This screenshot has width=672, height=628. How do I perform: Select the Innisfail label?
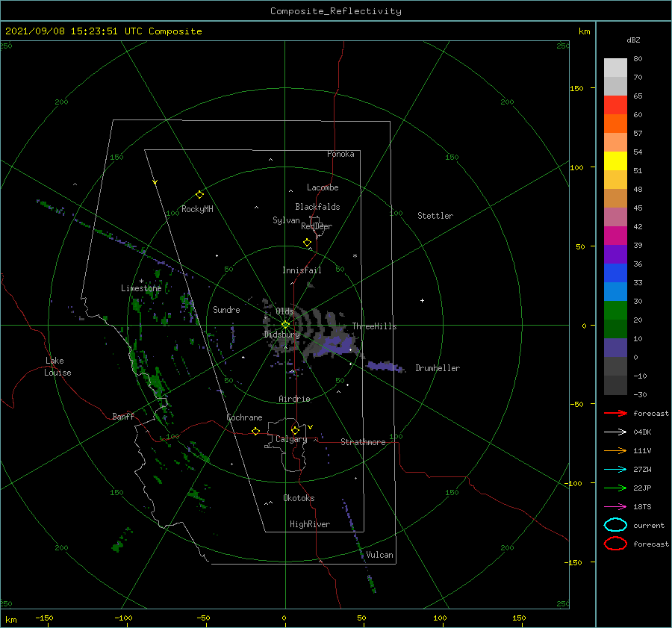[302, 270]
